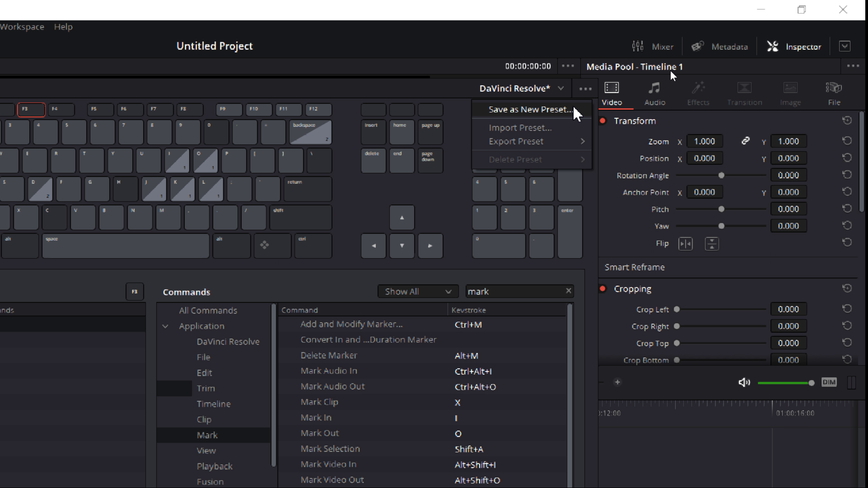Viewport: 868px width, 488px height.
Task: Click the F3 key on keyboard
Action: (x=31, y=109)
